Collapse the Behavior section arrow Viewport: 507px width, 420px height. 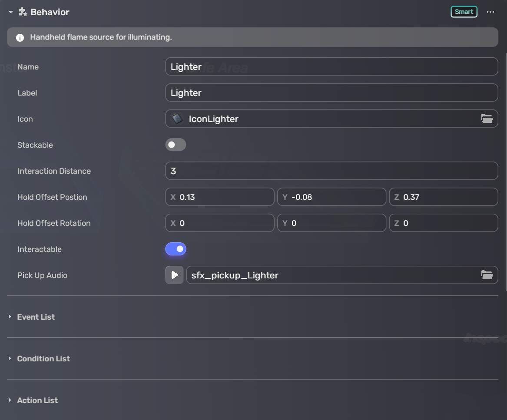(x=11, y=12)
